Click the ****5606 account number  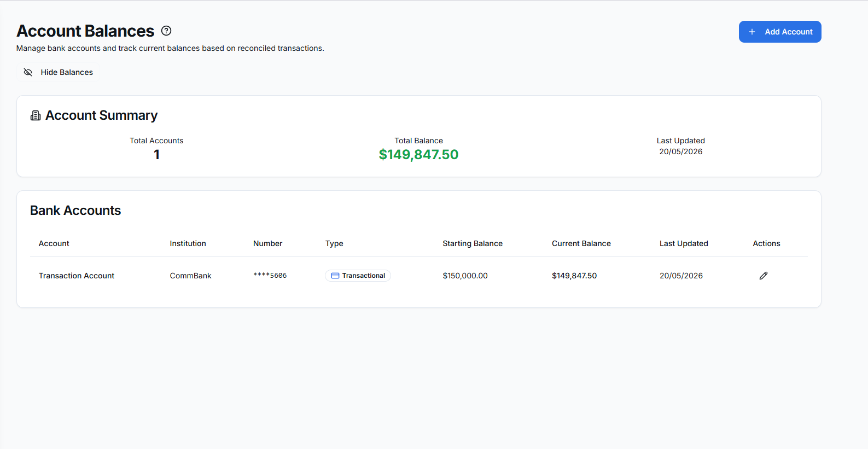pos(270,276)
